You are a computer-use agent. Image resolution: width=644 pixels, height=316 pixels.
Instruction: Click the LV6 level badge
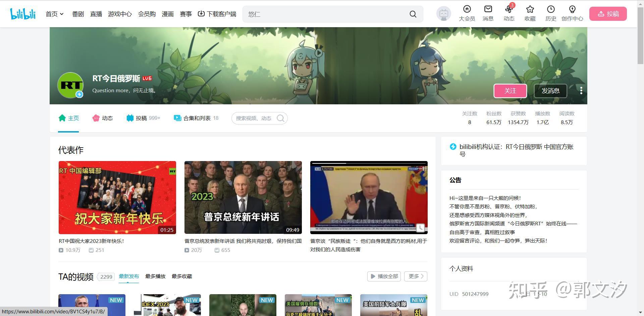coord(147,78)
